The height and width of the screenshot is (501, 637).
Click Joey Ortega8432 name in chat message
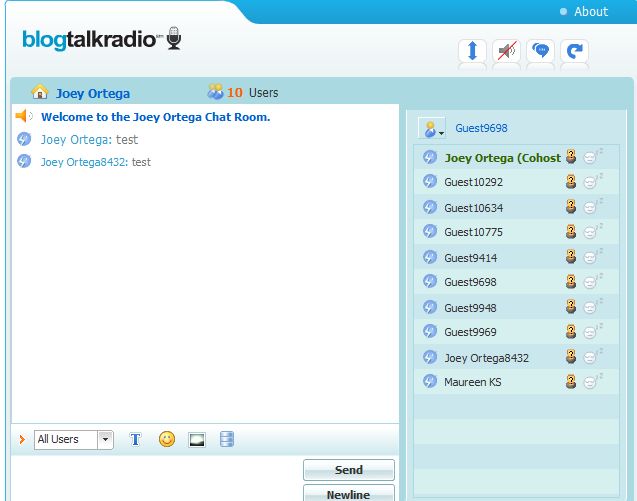click(x=84, y=162)
